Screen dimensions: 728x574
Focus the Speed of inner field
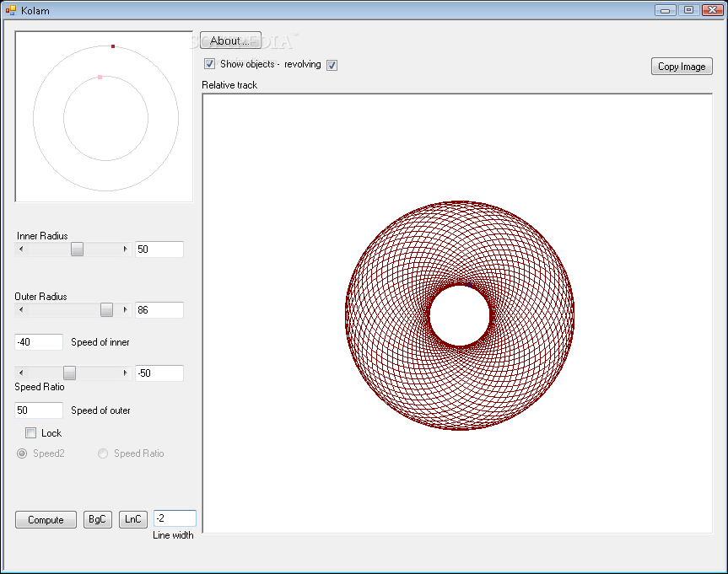click(39, 342)
